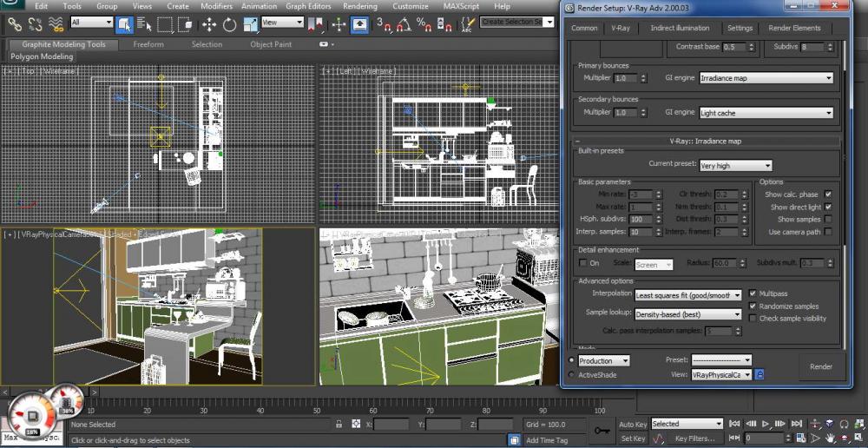Open the View VRayPhysicalCamera dropdown
This screenshot has width=868, height=448.
(x=722, y=375)
